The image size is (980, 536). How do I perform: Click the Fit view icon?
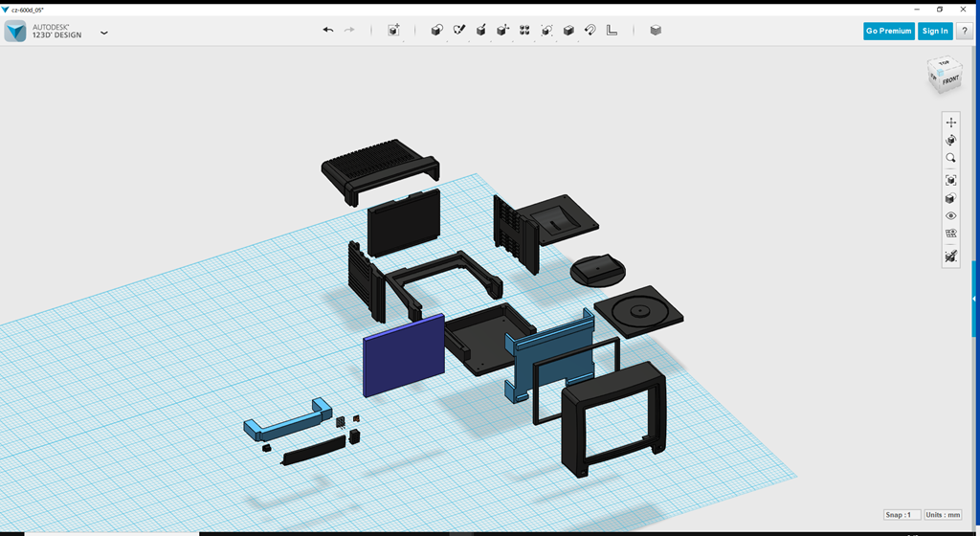(x=950, y=180)
